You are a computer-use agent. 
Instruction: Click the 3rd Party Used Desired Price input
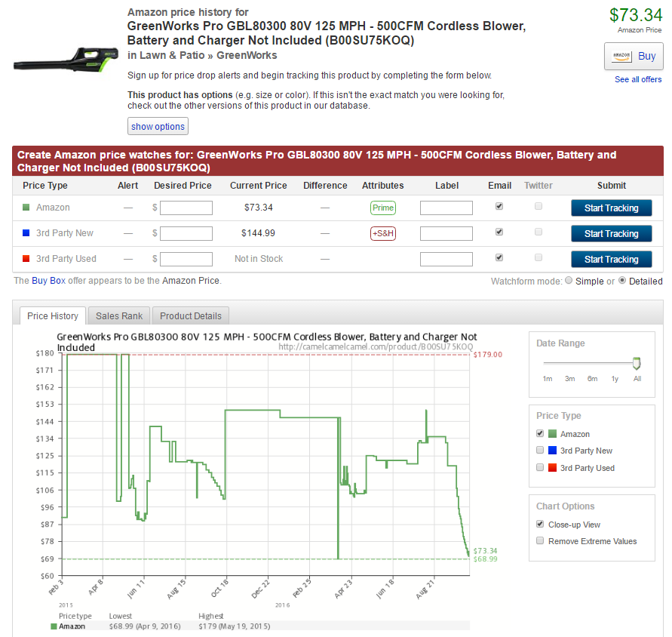tap(186, 260)
